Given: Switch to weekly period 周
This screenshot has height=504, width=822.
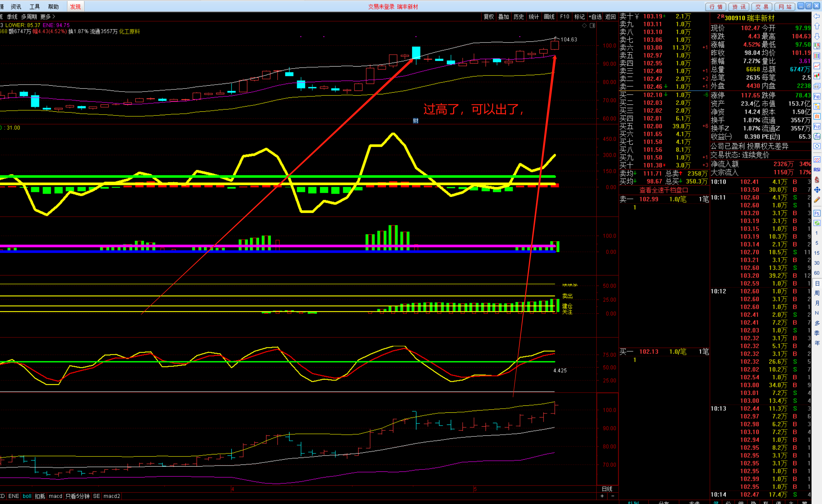Looking at the screenshot, I should pyautogui.click(x=817, y=293).
